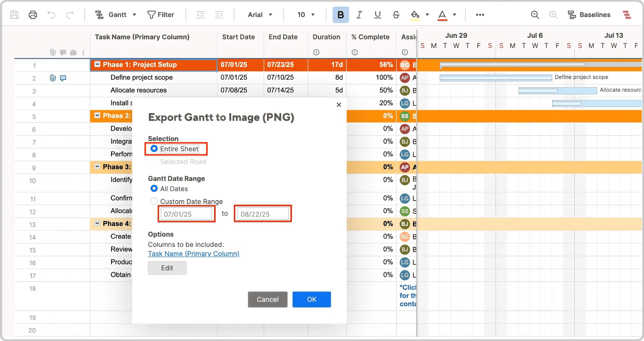This screenshot has width=644, height=341.
Task: Collapse the Phase 1: Project Setup group
Action: [97, 65]
